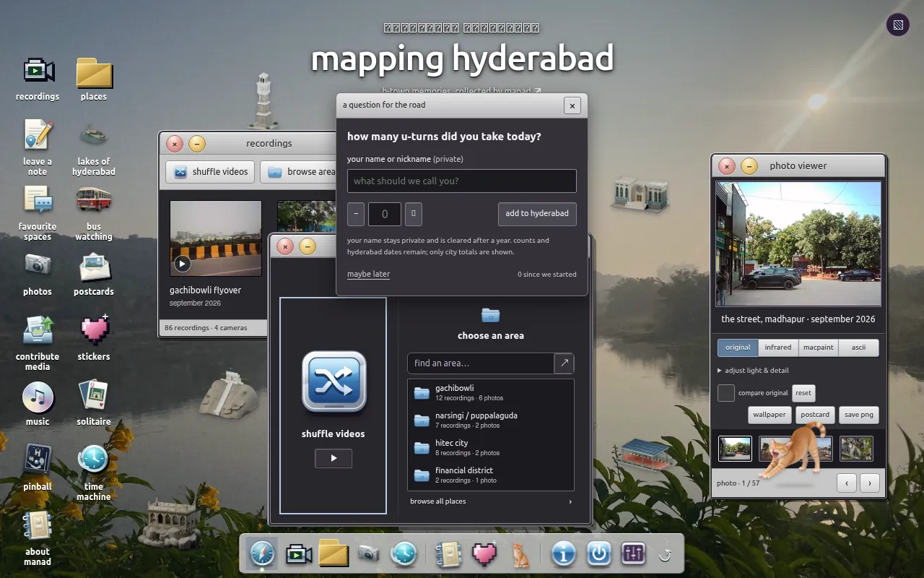
Task: Open the hitec city area folder
Action: coord(491,447)
